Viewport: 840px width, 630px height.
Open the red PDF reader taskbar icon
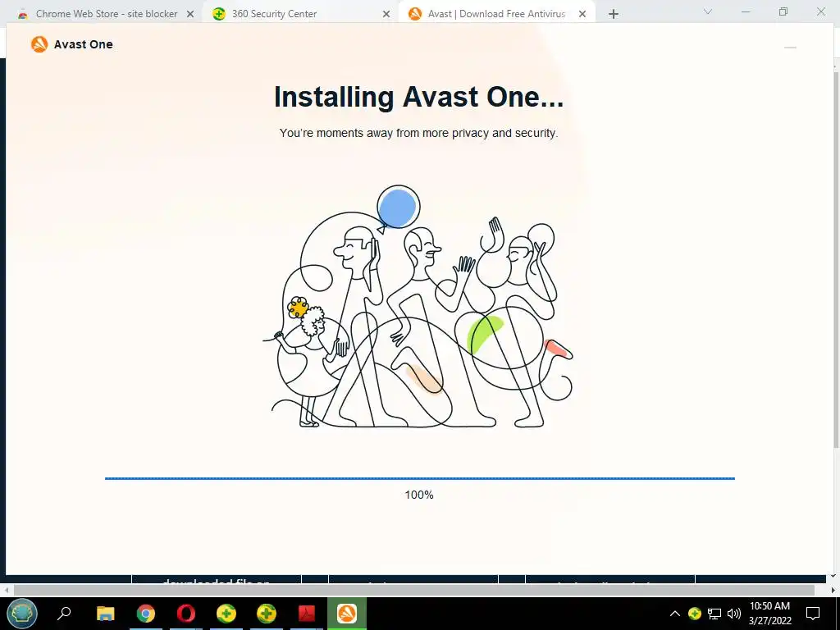point(307,614)
